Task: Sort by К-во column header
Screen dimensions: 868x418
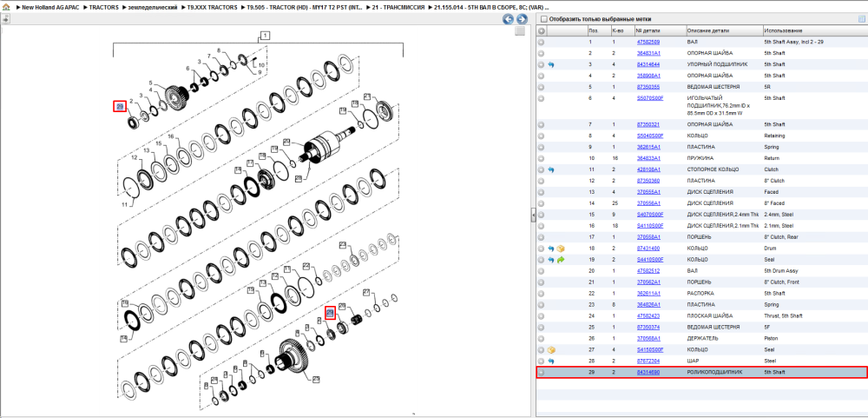Action: pyautogui.click(x=621, y=30)
